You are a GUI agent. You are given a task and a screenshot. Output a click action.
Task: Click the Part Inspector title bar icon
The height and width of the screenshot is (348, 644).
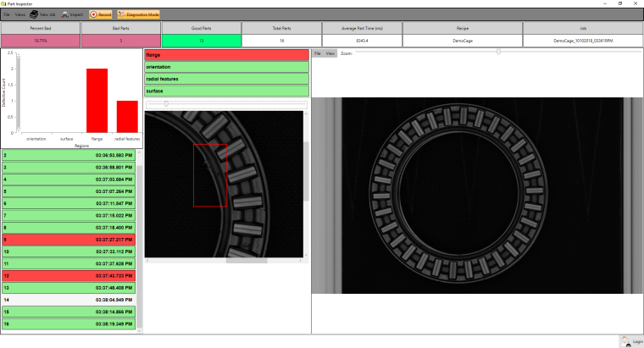(x=3, y=4)
